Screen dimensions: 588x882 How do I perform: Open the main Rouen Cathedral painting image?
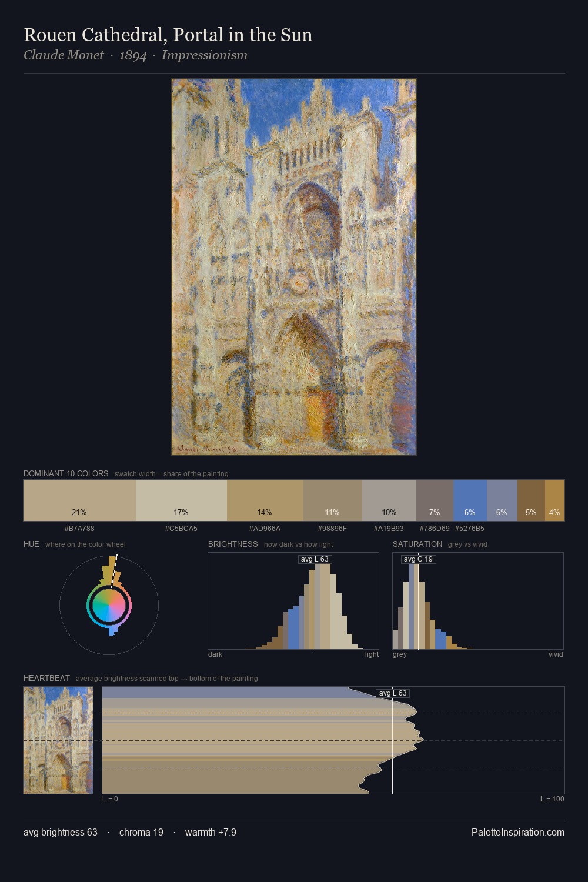(294, 267)
